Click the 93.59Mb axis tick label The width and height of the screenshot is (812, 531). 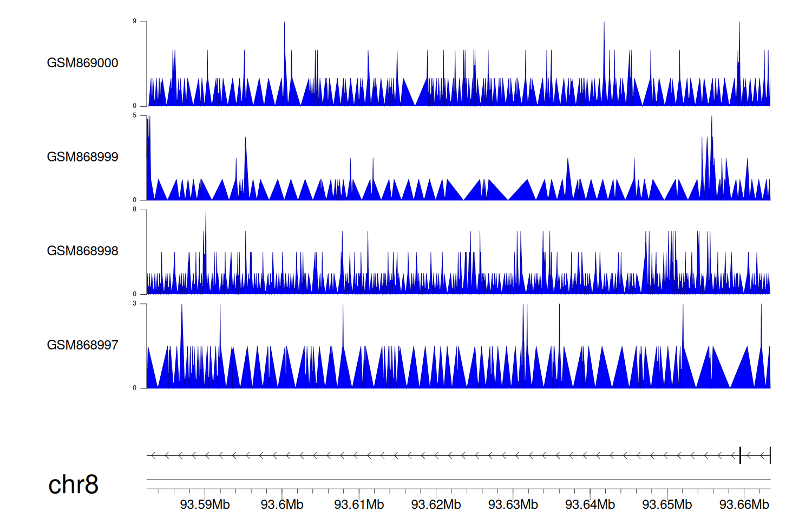205,504
